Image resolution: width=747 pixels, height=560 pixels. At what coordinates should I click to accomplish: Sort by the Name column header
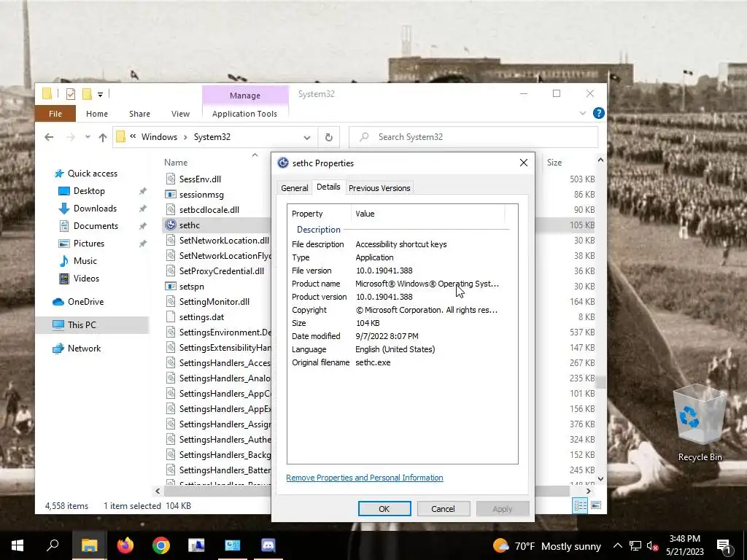[x=176, y=163]
